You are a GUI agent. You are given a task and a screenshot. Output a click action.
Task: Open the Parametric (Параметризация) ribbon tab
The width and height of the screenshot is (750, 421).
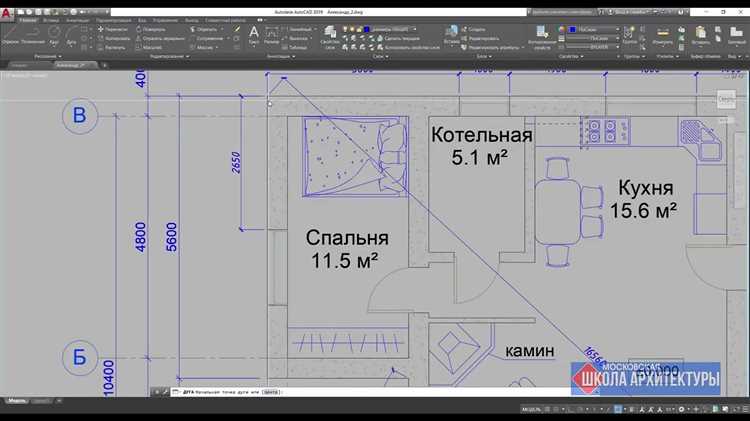[113, 21]
